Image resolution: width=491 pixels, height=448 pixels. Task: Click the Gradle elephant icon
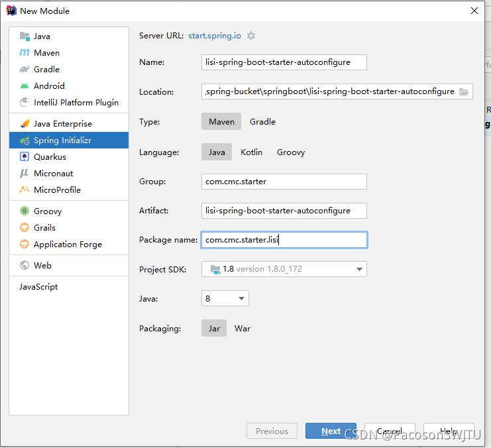(x=25, y=69)
